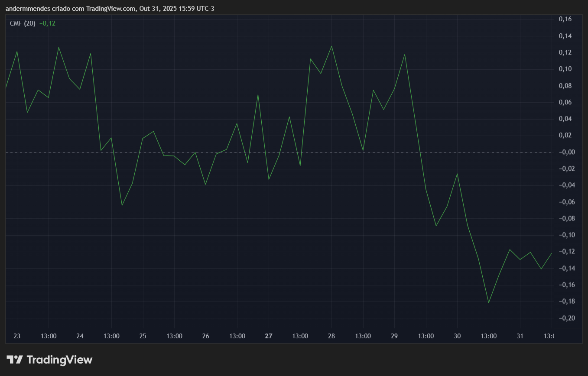Image resolution: width=588 pixels, height=376 pixels.
Task: Click the 0,16 label on the value axis
Action: click(x=565, y=19)
